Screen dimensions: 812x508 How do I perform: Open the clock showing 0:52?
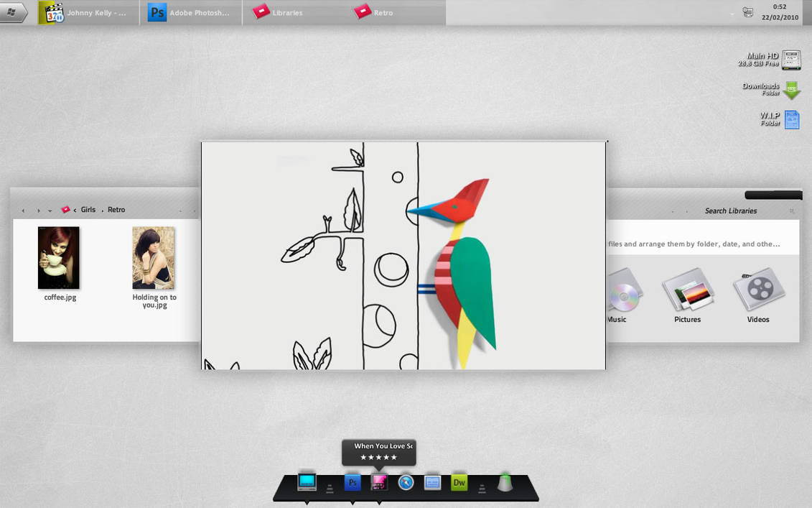click(x=780, y=6)
